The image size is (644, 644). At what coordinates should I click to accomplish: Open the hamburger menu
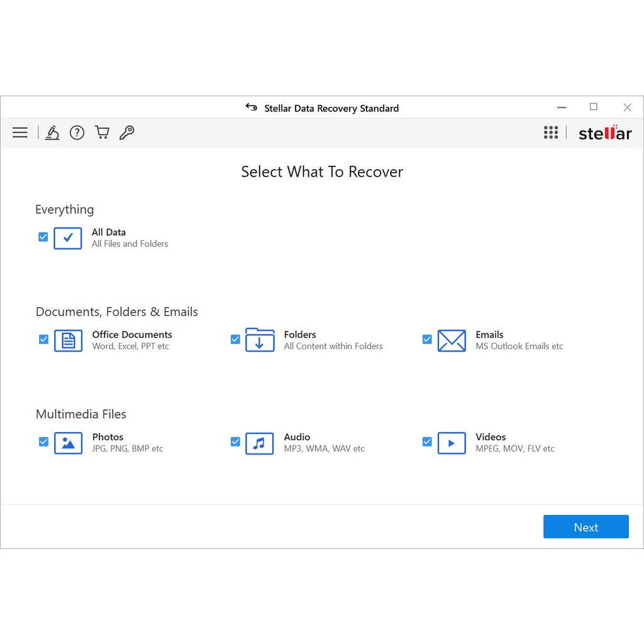[20, 133]
